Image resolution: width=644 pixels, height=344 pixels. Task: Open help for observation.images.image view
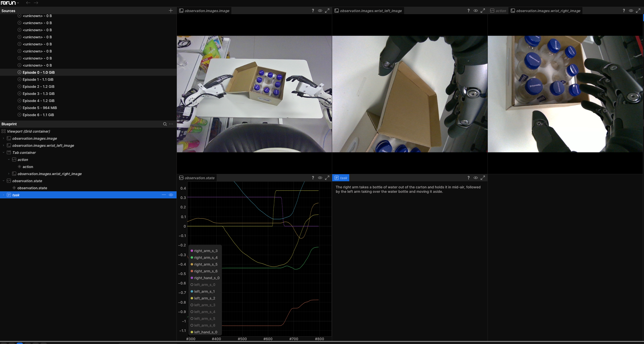pos(313,11)
